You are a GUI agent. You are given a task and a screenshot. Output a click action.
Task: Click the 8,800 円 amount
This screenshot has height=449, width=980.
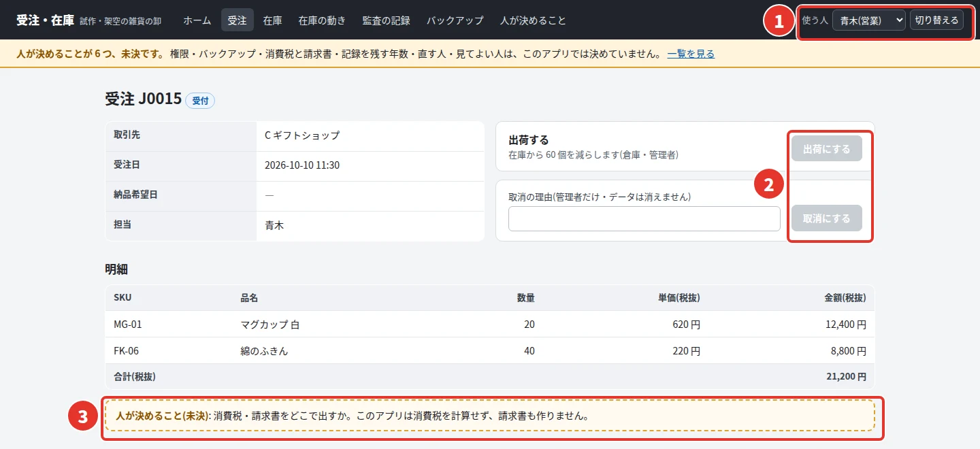pyautogui.click(x=848, y=351)
